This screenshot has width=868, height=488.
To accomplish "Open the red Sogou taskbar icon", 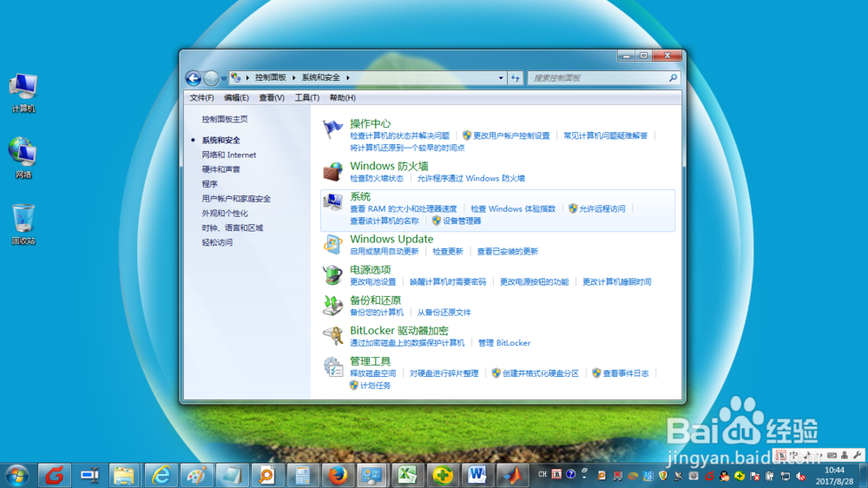I will (x=54, y=475).
